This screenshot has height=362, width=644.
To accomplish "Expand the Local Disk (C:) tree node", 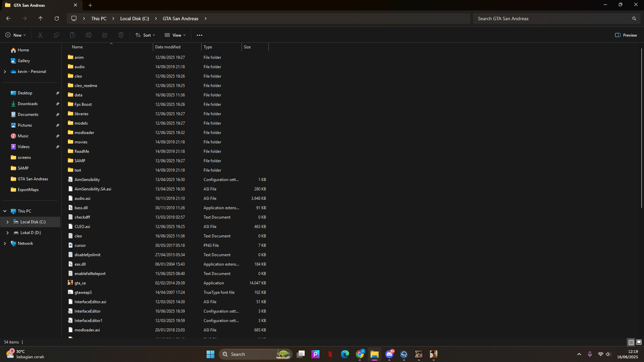I will [x=8, y=222].
